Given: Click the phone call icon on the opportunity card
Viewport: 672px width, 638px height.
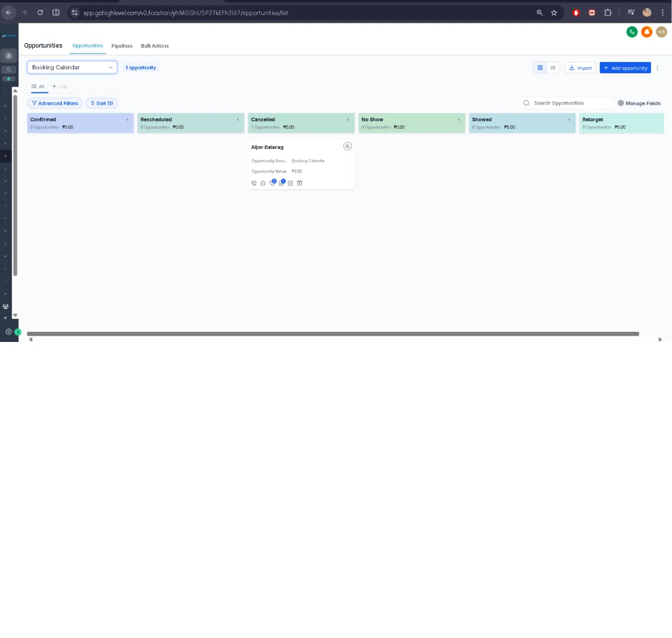Looking at the screenshot, I should click(254, 183).
